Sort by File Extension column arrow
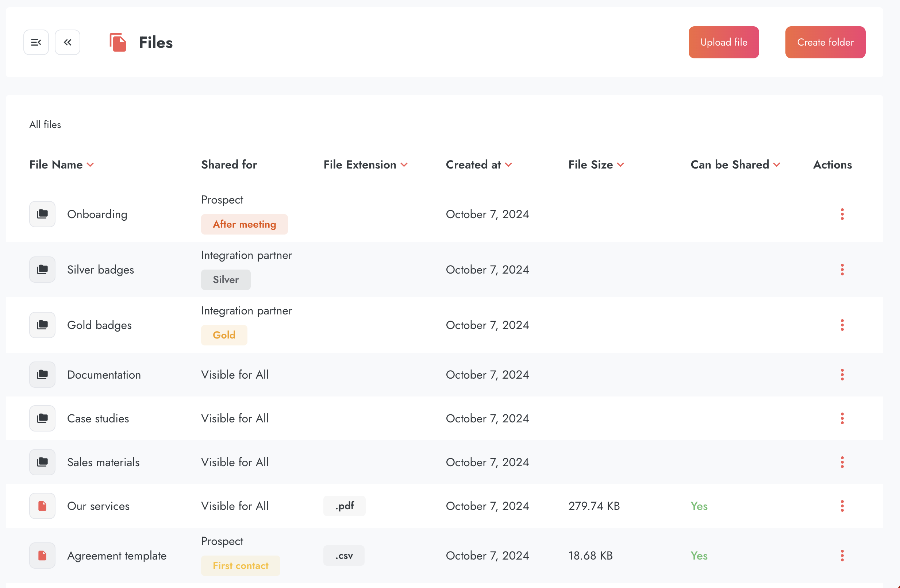This screenshot has height=588, width=900. click(404, 165)
